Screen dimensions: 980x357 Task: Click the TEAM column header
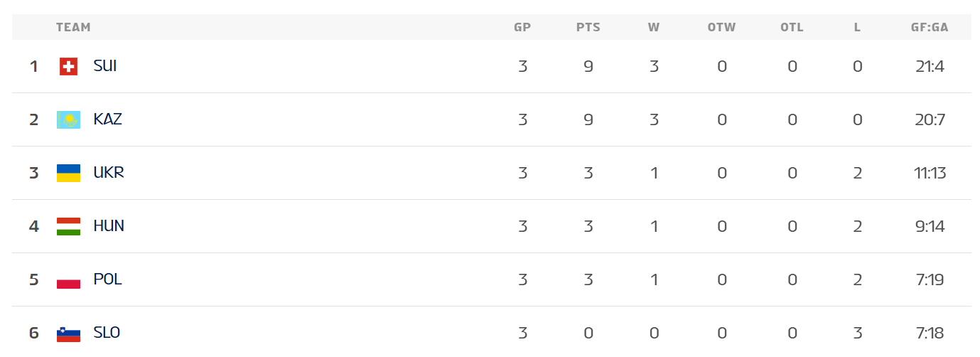point(73,28)
